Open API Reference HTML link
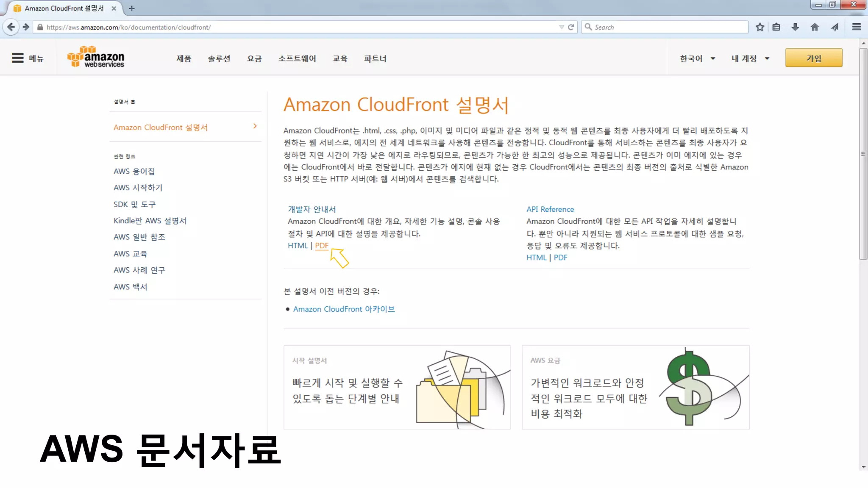 click(537, 258)
